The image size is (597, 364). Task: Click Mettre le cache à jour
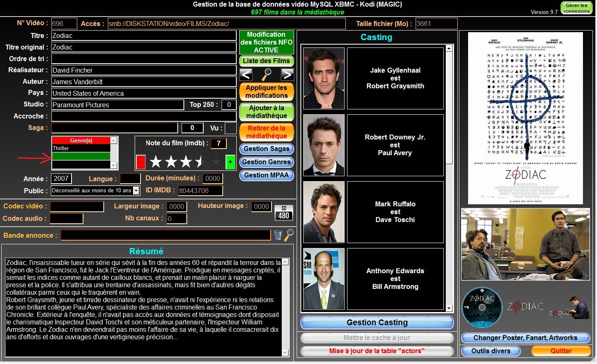[377, 338]
